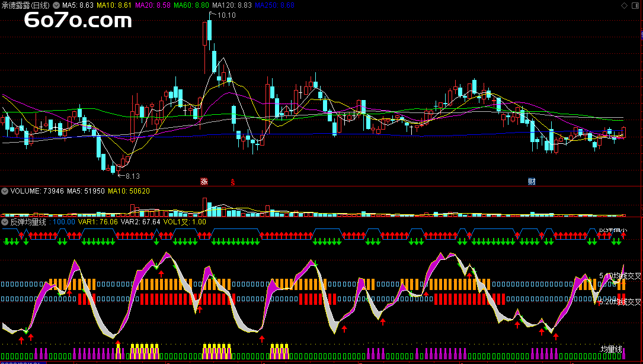Click the red 涨 marker below the chart

(204, 181)
